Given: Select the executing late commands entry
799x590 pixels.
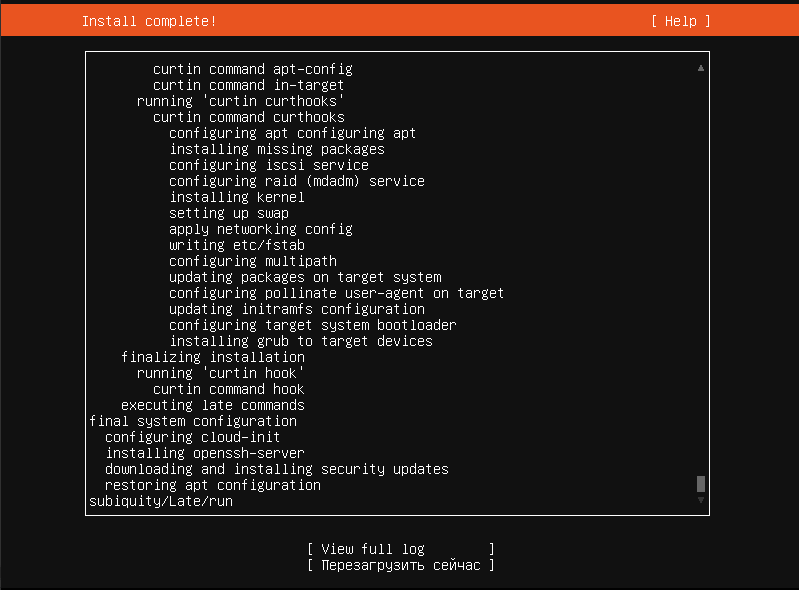Looking at the screenshot, I should (x=212, y=405).
